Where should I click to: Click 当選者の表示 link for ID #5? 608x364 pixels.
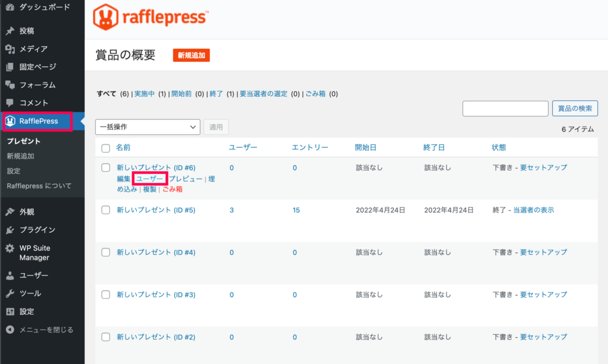point(534,210)
